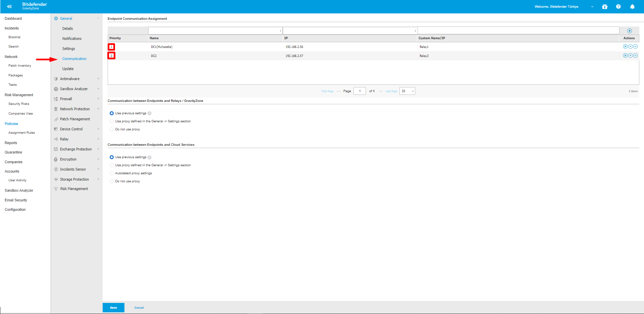Open the notifications bell
This screenshot has height=314, width=644.
(x=632, y=7)
